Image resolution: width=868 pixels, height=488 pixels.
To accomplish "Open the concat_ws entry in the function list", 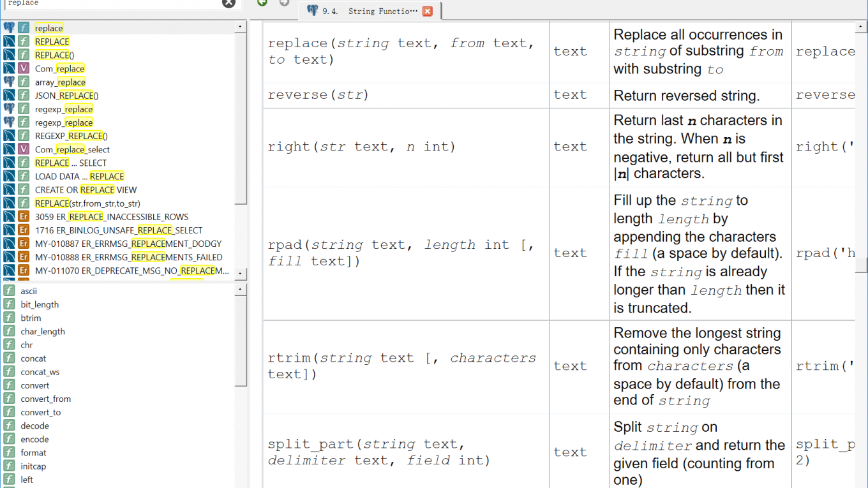I will (40, 372).
